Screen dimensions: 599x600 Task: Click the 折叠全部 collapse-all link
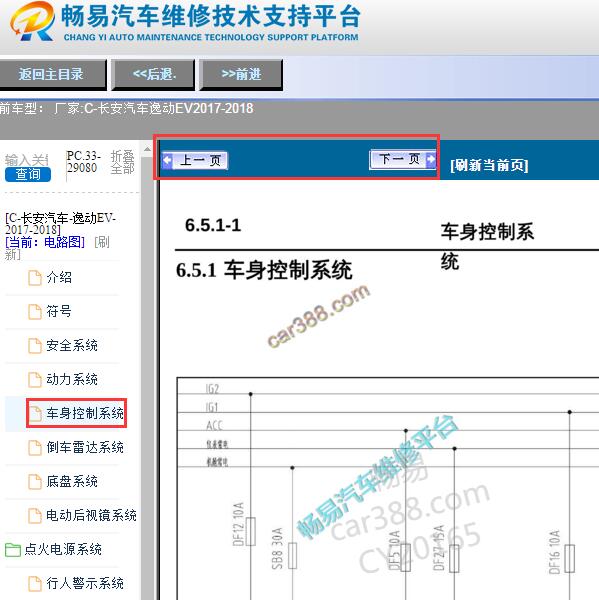coord(122,162)
